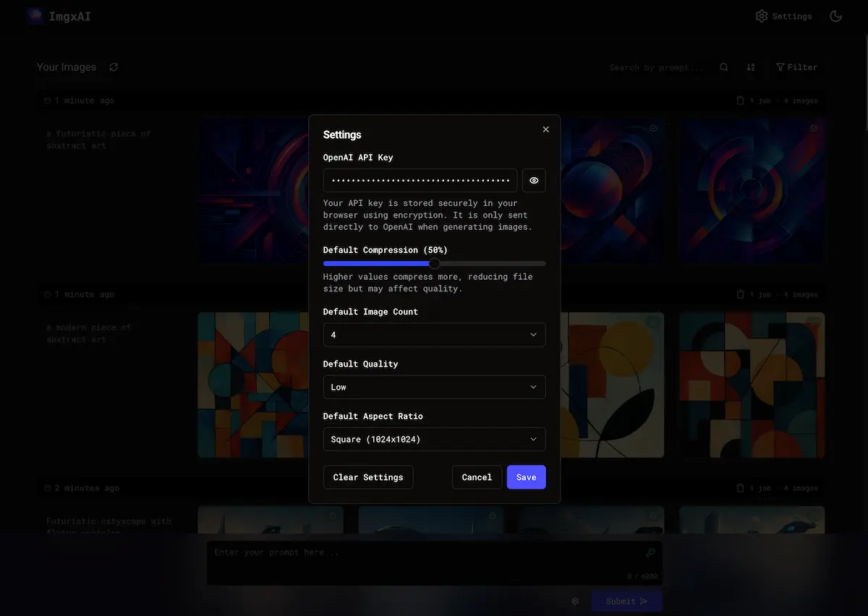This screenshot has height=616, width=868.
Task: Refresh Your Images list
Action: 114,67
